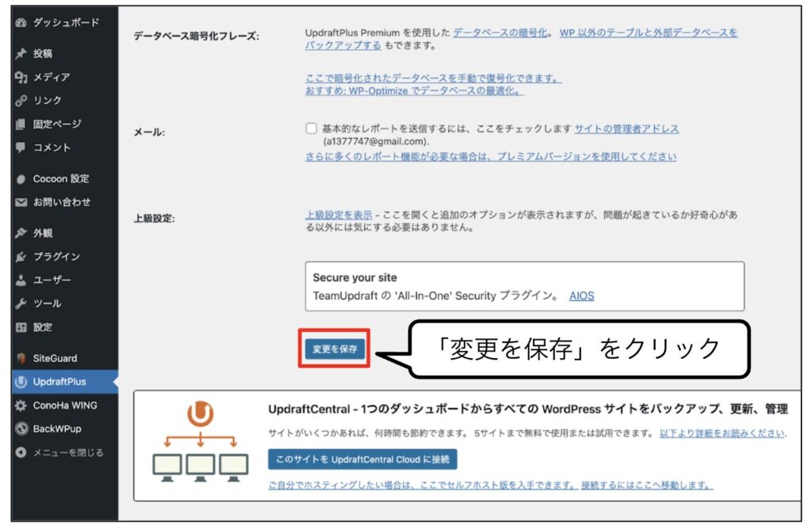Click the UpdraftPlus logo icon in sidebar
The height and width of the screenshot is (530, 812).
point(21,382)
